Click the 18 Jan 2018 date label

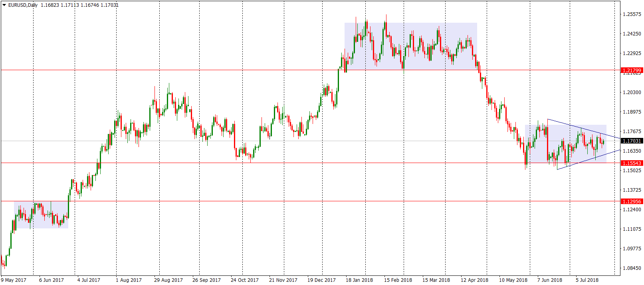pos(359,280)
